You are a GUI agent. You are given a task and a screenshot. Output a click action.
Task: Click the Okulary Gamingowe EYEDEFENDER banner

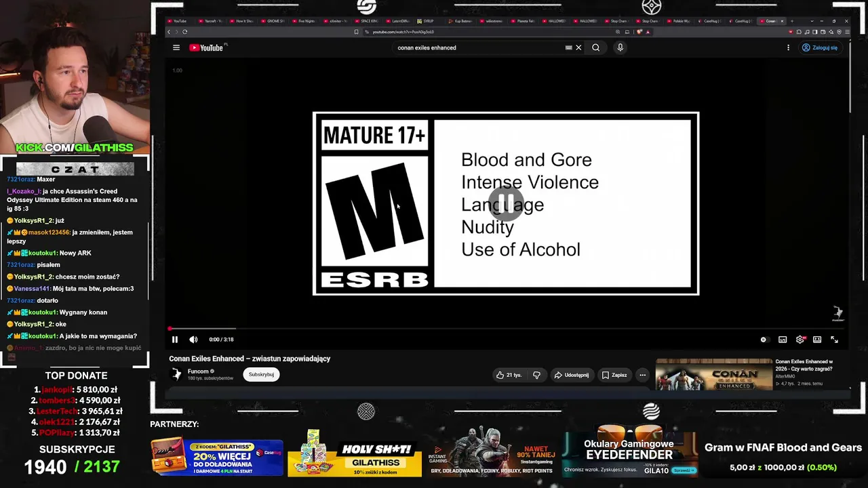tap(629, 456)
